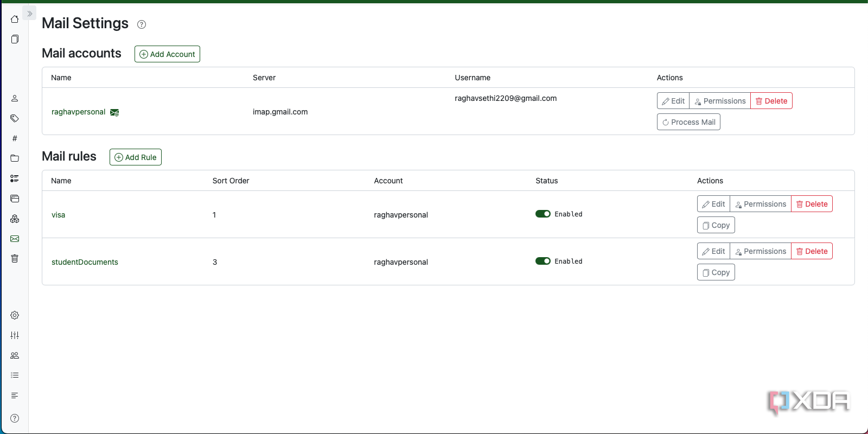The width and height of the screenshot is (868, 434).
Task: Click the help icon beside Mail Settings title
Action: 142,24
